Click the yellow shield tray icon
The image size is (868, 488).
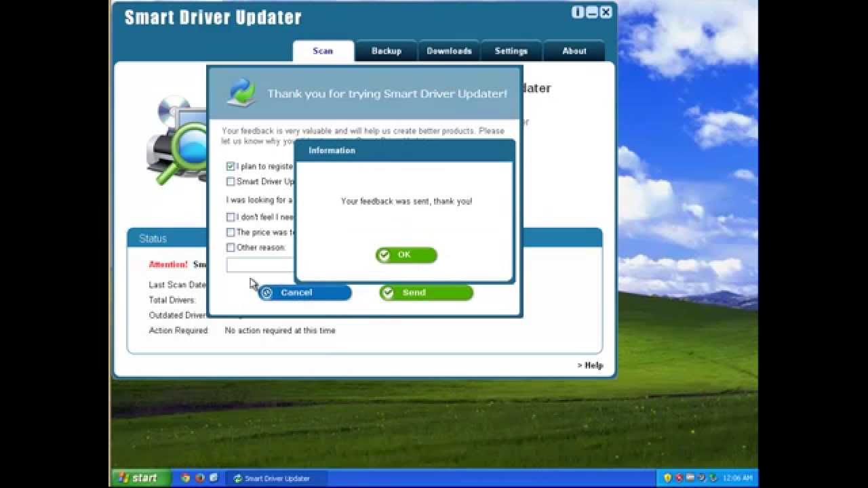[x=668, y=478]
